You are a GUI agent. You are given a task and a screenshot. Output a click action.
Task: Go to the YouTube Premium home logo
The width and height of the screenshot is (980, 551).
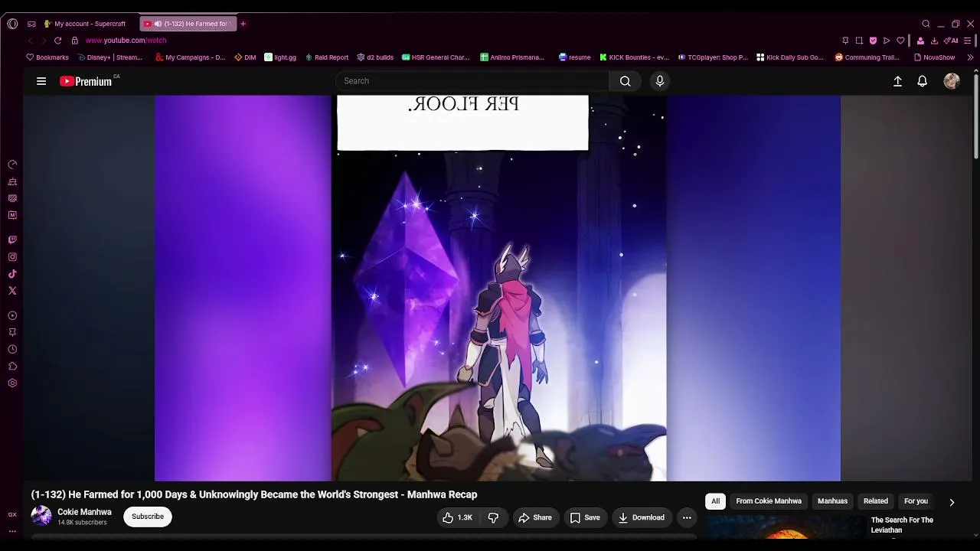pyautogui.click(x=86, y=81)
